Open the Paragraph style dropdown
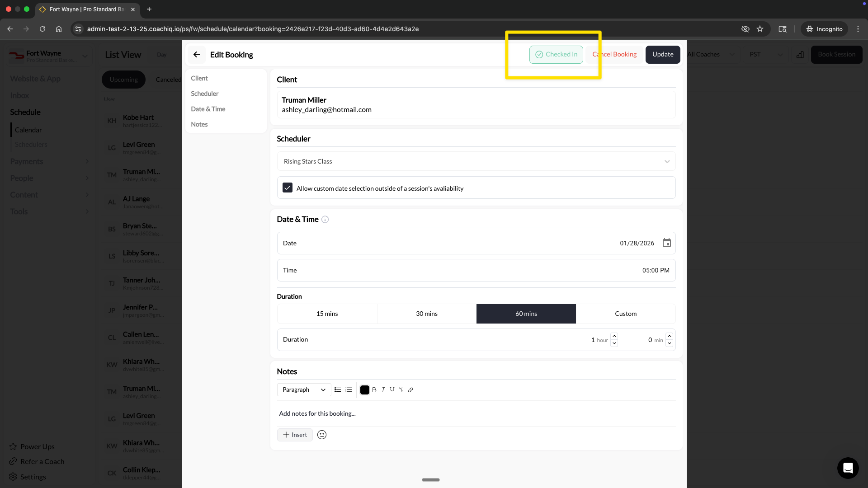This screenshot has height=488, width=868. (x=303, y=389)
